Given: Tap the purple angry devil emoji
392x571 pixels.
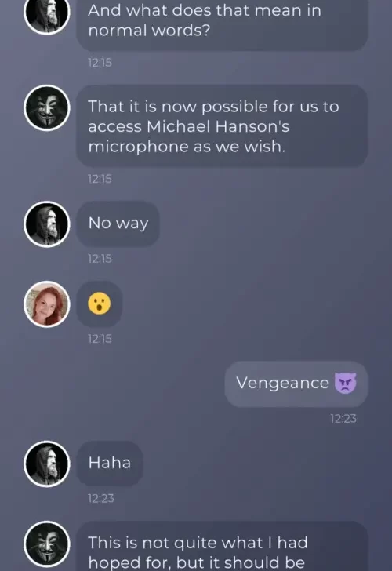Looking at the screenshot, I should coord(346,383).
